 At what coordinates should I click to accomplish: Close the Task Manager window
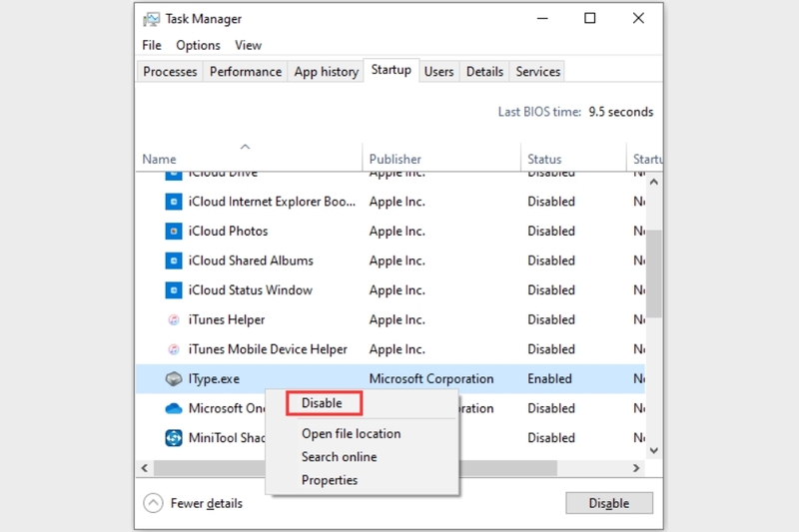[638, 18]
